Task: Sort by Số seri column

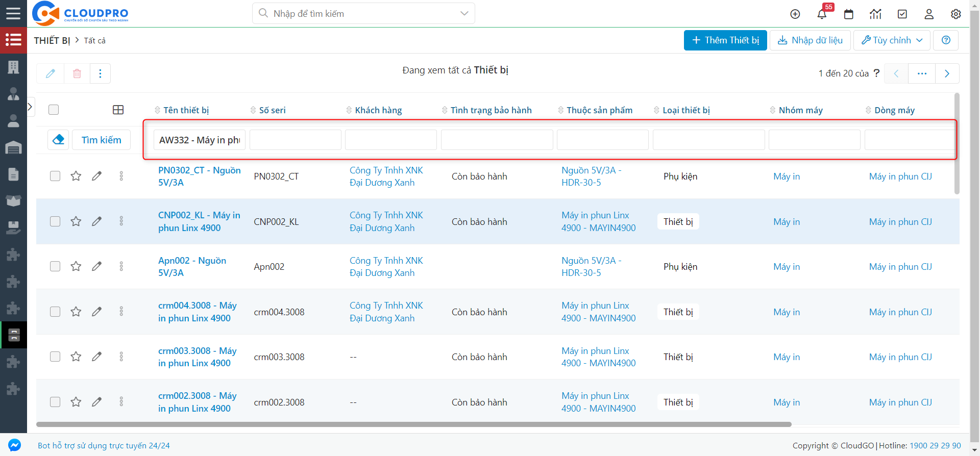Action: [268, 110]
